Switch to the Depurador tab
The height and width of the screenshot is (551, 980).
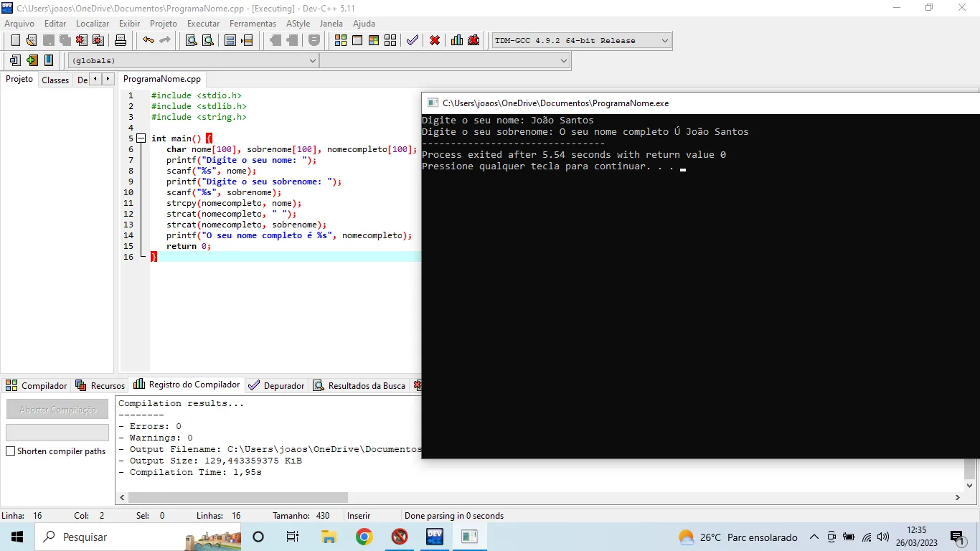[277, 386]
